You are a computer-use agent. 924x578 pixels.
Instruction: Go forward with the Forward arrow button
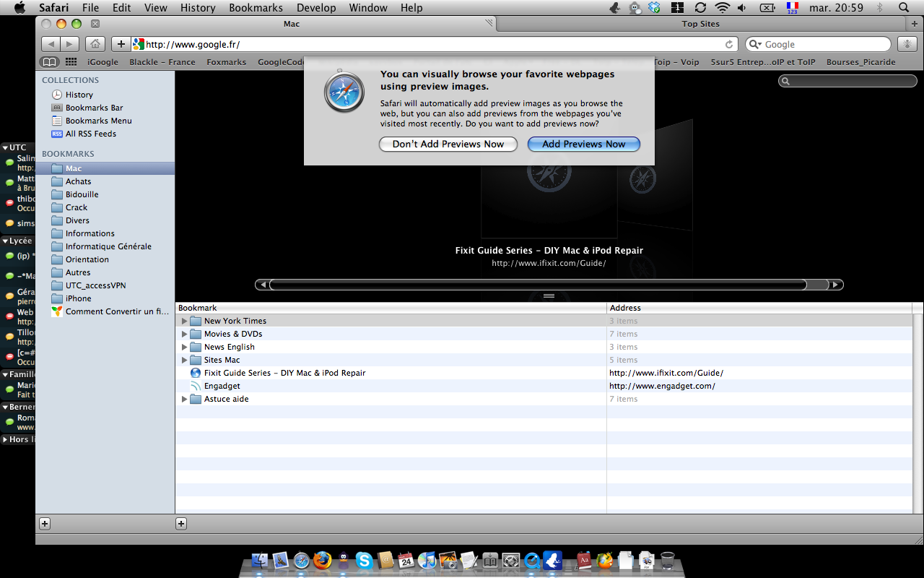pos(70,44)
